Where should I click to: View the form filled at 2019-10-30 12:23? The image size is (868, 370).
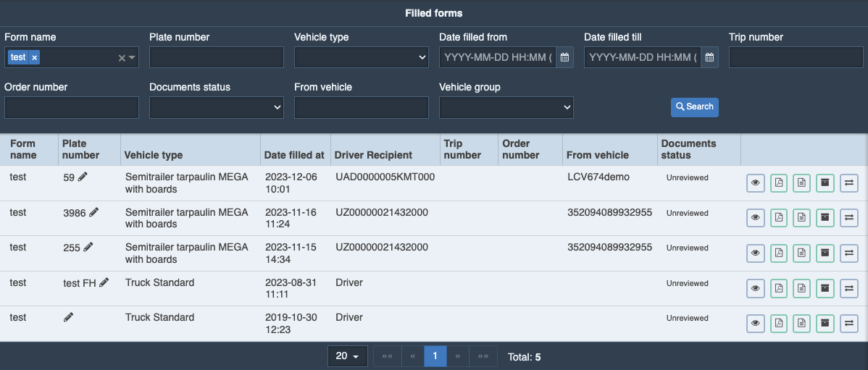coord(756,323)
